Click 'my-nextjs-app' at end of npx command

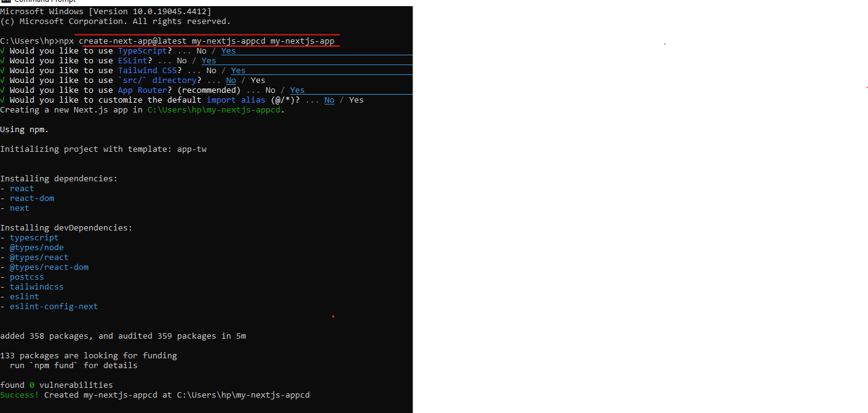point(302,41)
